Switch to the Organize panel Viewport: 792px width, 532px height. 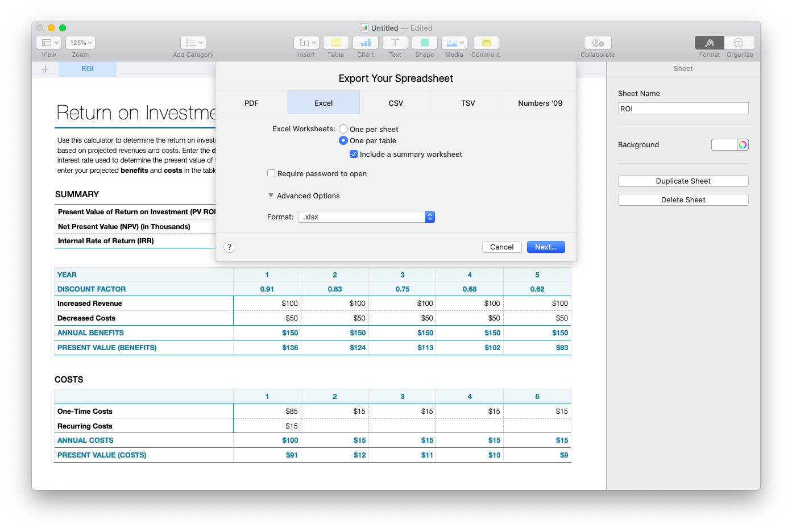point(739,43)
